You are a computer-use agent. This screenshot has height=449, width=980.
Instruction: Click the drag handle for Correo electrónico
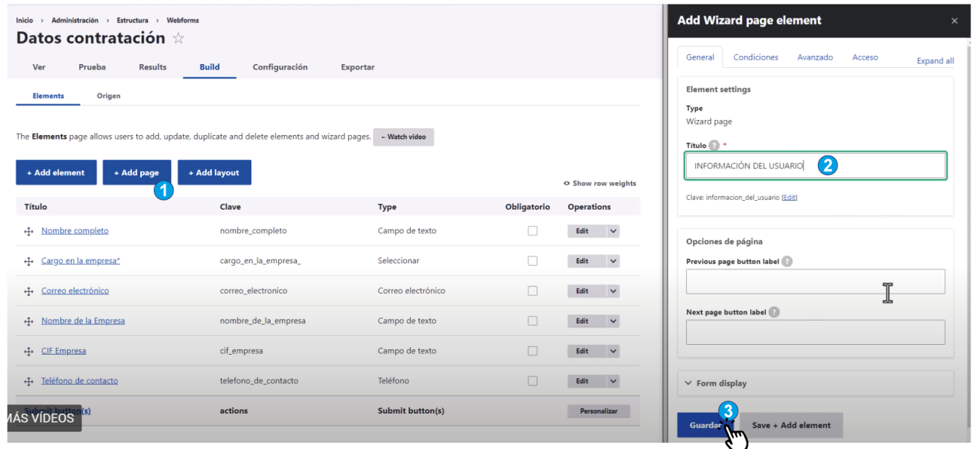point(29,291)
